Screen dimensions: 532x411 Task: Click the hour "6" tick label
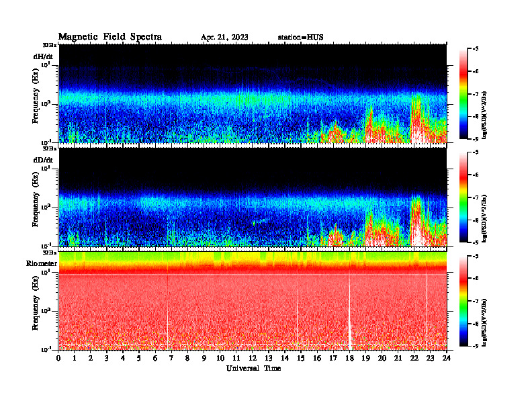[x=155, y=358]
